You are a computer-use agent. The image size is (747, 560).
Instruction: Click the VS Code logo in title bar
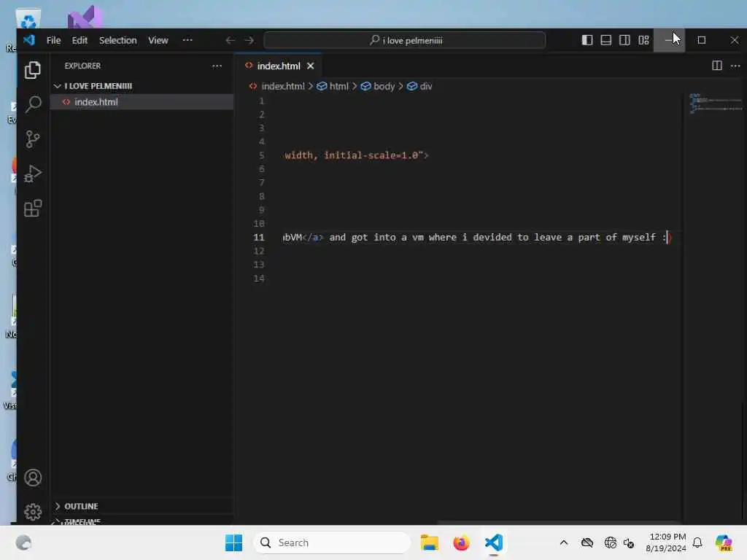coord(29,40)
